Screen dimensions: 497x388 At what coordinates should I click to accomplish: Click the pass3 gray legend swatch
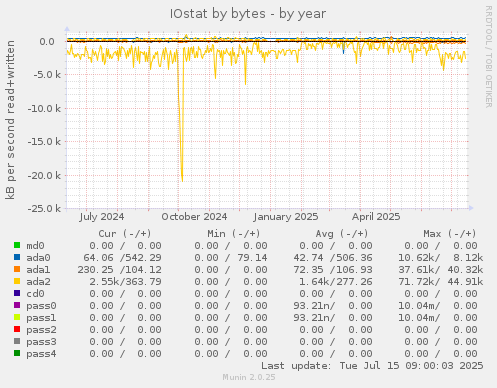pos(17,341)
